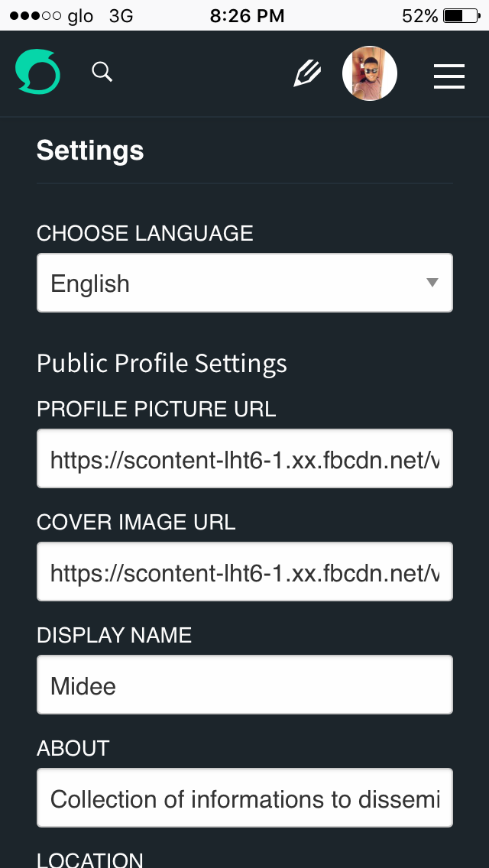Click the Display Name label
This screenshot has height=868, width=489.
[x=115, y=635]
